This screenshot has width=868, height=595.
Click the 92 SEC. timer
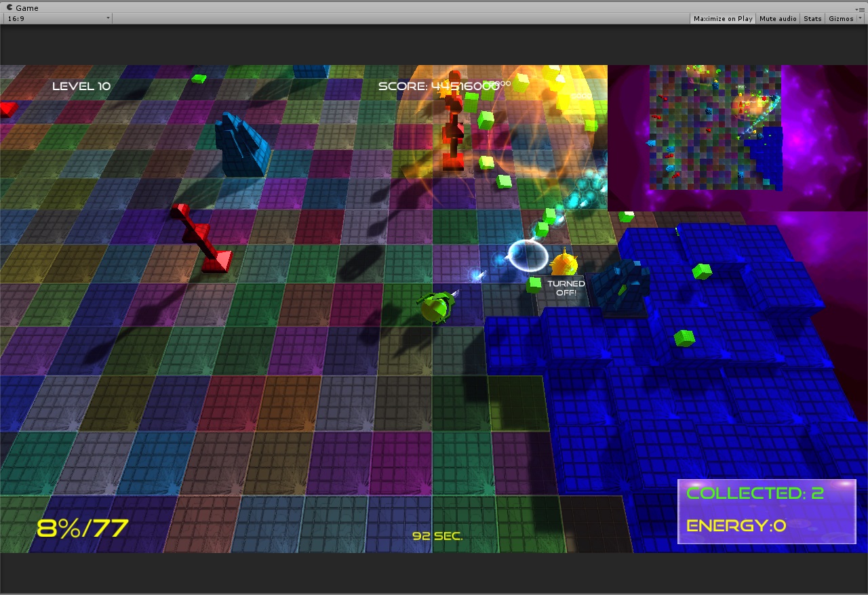click(437, 536)
